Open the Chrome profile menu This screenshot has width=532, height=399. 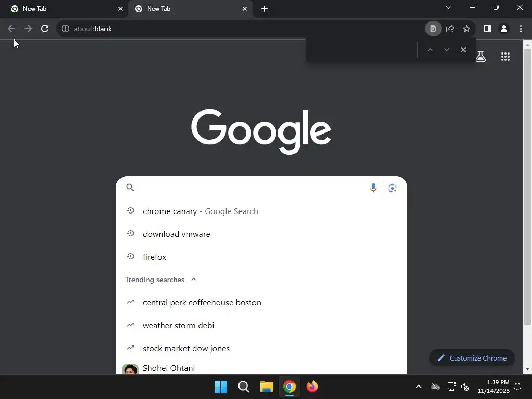504,29
